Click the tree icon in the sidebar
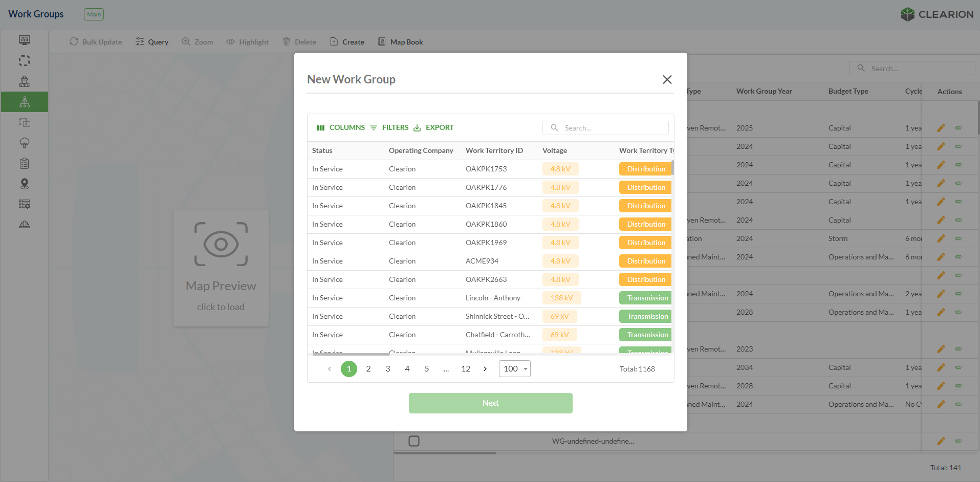 click(24, 143)
